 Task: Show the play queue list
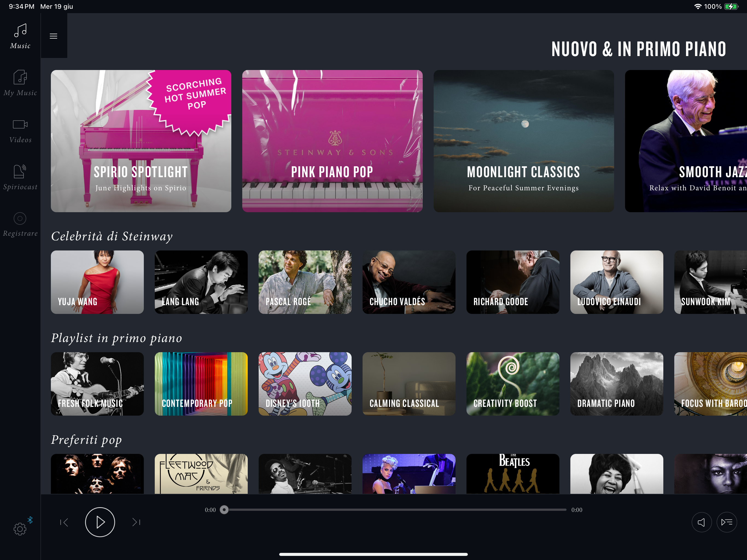coord(726,522)
